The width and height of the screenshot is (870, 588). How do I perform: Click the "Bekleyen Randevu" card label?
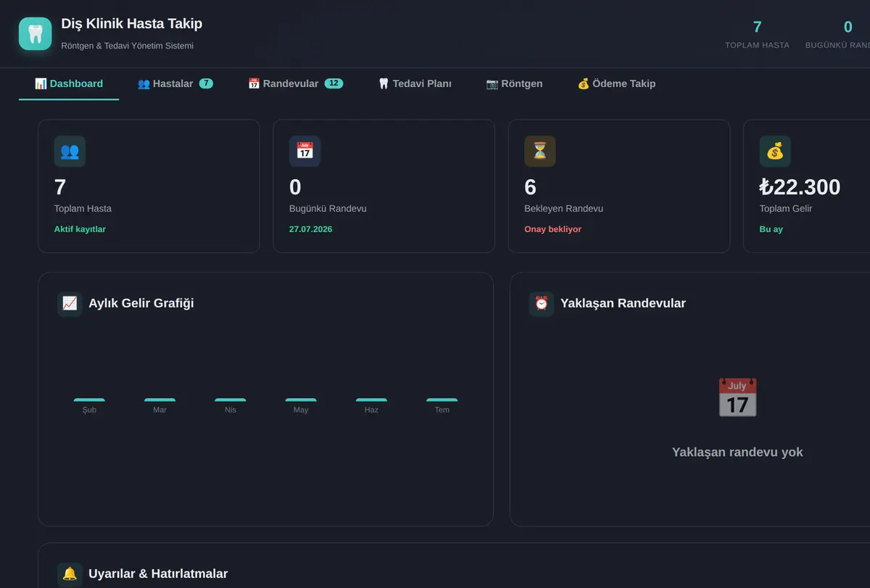click(x=564, y=209)
